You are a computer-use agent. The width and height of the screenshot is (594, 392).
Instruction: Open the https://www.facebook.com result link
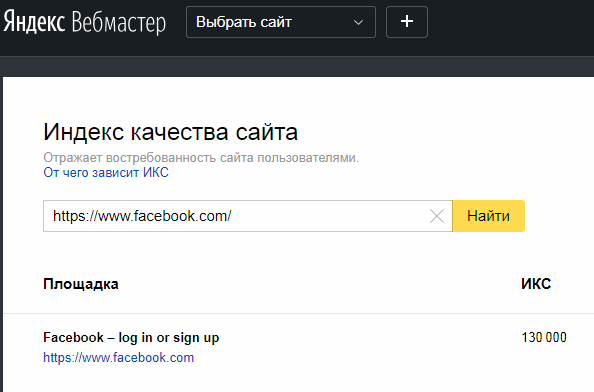[x=119, y=358]
